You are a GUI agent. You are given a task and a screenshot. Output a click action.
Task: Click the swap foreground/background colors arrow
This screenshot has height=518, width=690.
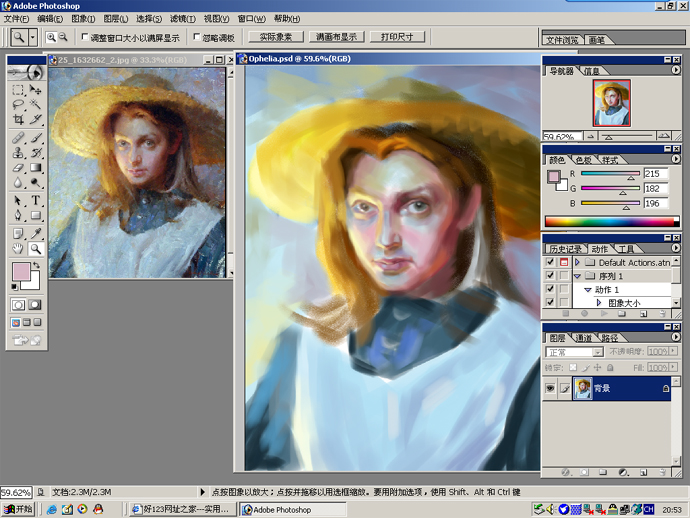tap(37, 265)
